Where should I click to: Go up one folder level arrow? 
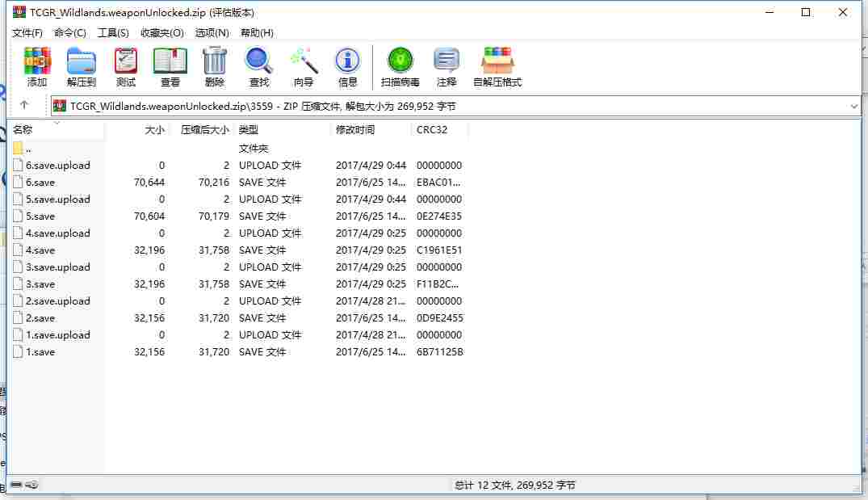coord(23,105)
